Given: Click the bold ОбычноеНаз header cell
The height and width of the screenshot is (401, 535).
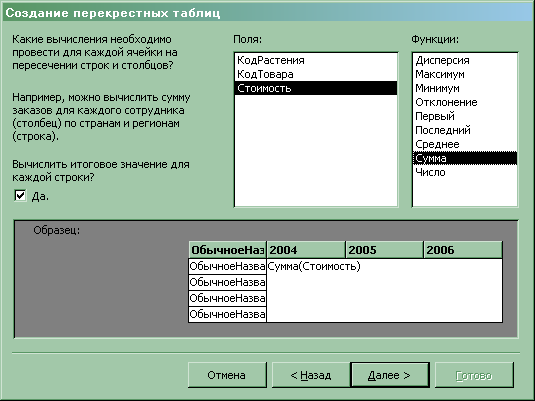Looking at the screenshot, I should pos(228,250).
